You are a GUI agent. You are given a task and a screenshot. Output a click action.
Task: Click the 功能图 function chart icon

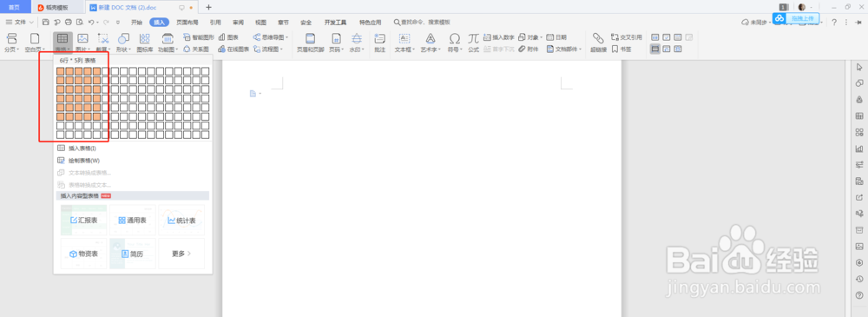point(168,38)
